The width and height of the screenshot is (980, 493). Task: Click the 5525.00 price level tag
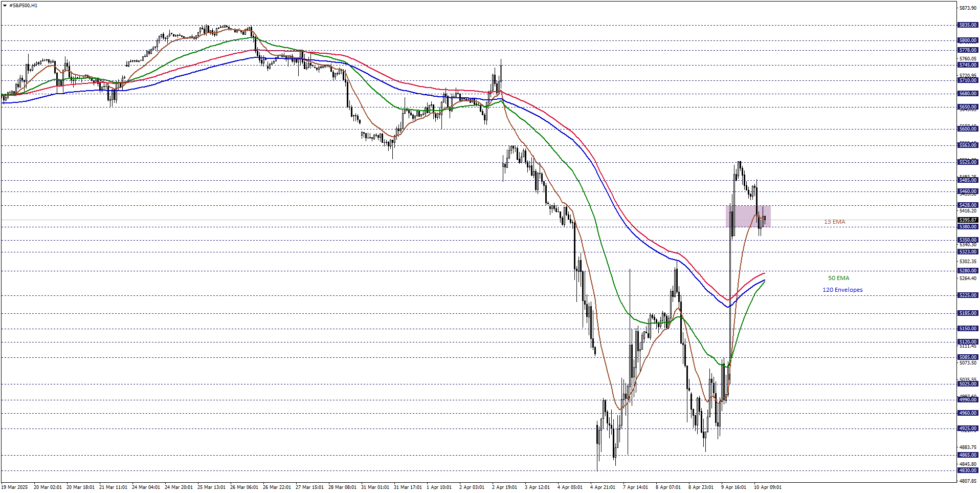point(968,162)
